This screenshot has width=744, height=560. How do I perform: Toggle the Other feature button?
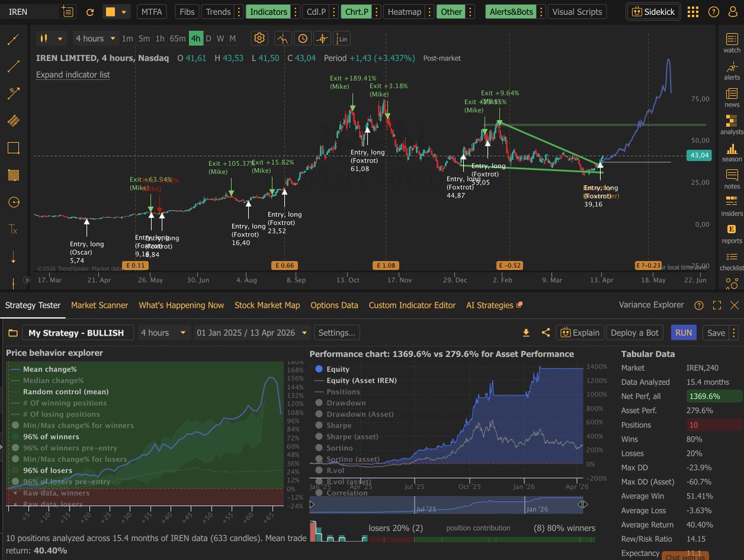click(451, 12)
